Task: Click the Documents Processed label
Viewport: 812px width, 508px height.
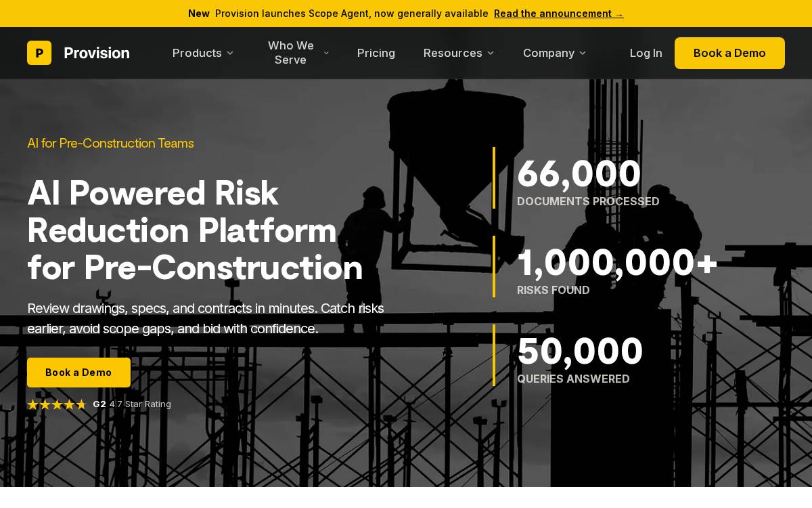Action: tap(588, 202)
